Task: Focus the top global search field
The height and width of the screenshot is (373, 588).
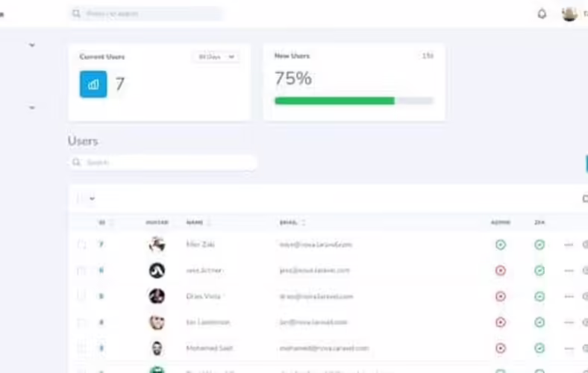Action: (x=146, y=14)
